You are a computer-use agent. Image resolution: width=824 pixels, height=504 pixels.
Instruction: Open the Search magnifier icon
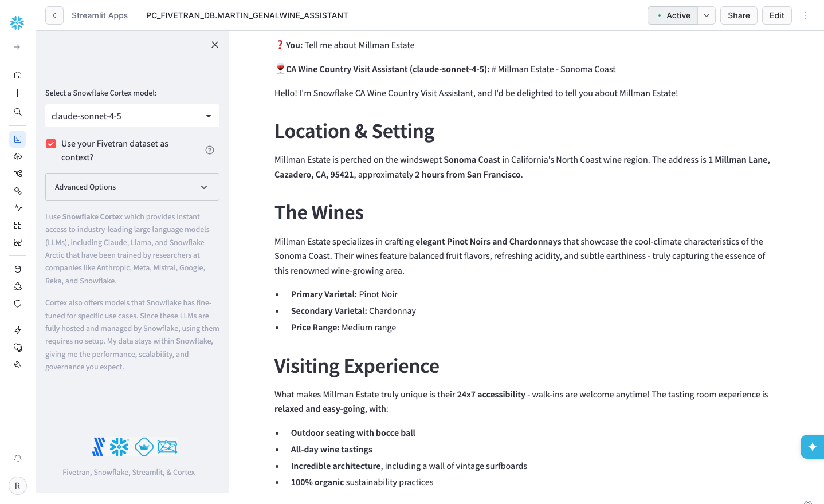[18, 112]
